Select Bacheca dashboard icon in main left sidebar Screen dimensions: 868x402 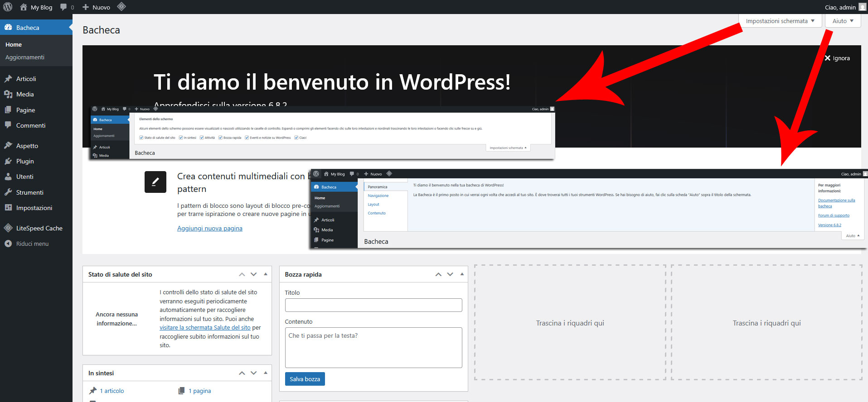8,27
